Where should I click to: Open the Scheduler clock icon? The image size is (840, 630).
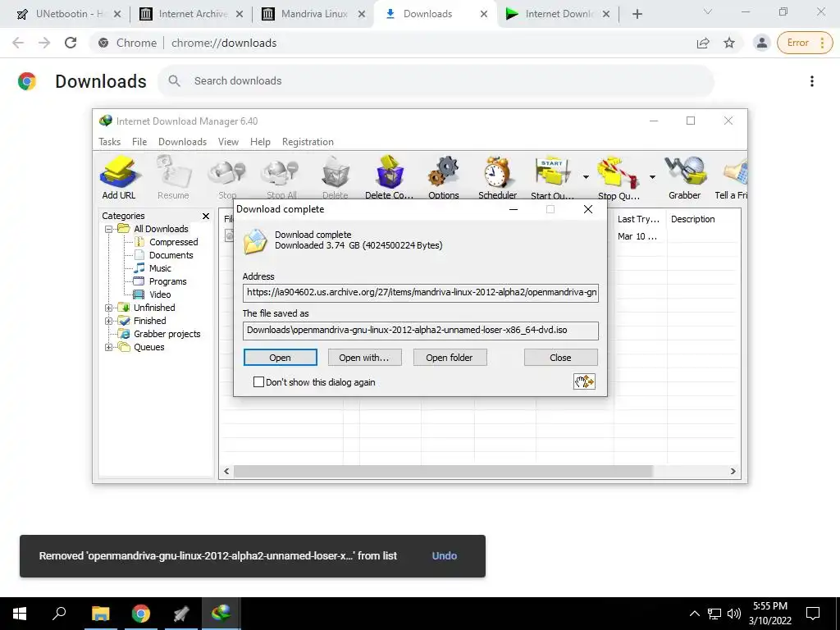(498, 177)
